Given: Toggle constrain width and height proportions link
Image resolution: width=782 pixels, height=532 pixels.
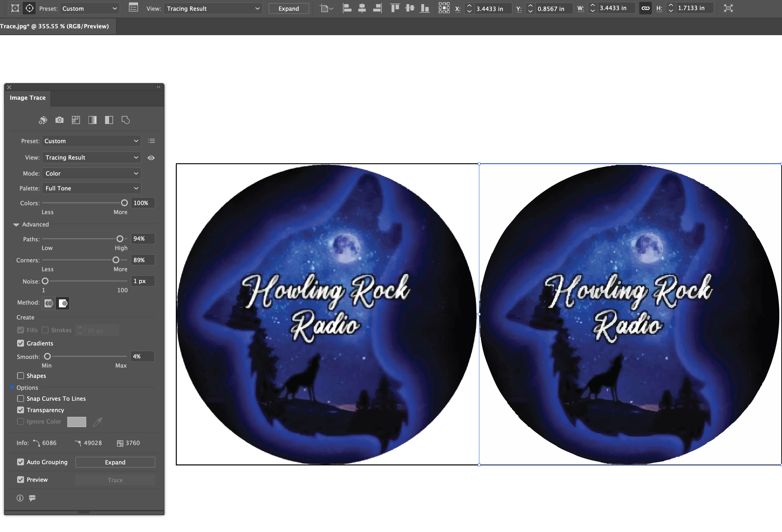Looking at the screenshot, I should click(x=645, y=8).
